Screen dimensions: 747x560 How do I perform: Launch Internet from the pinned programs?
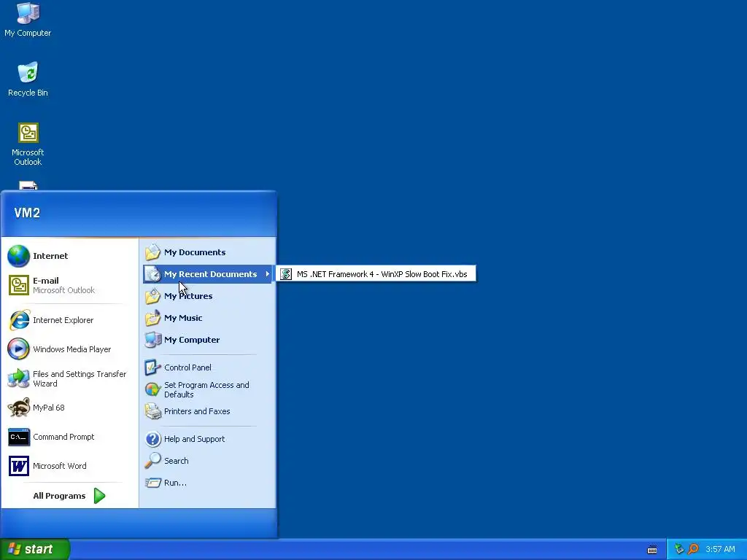click(69, 256)
